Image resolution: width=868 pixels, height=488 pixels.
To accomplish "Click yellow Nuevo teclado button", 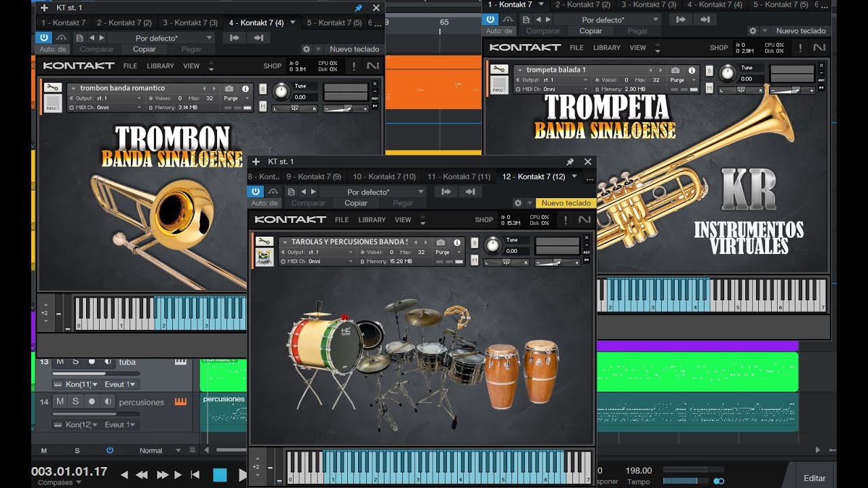I will pyautogui.click(x=566, y=203).
